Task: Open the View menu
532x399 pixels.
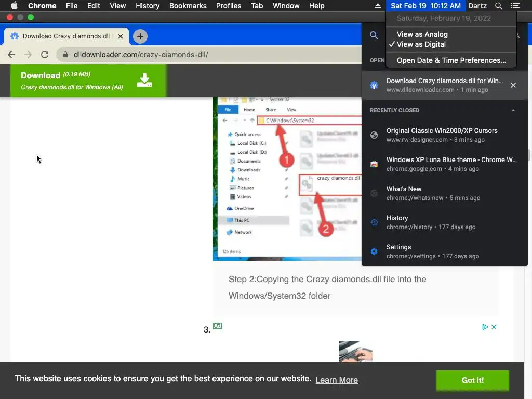Action: pyautogui.click(x=118, y=6)
